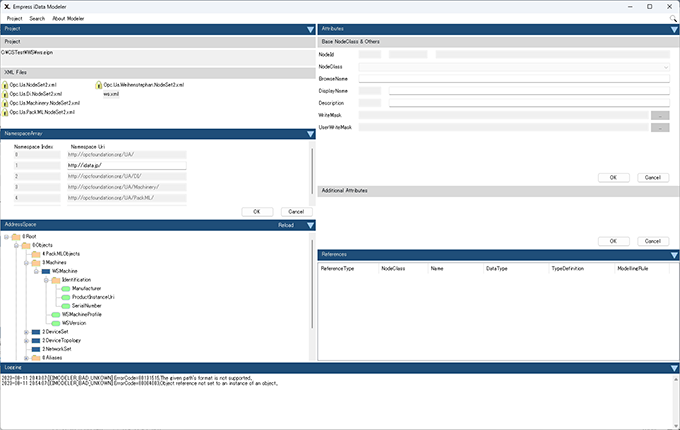Click the green ProductInstanceUri variable icon
The height and width of the screenshot is (430, 680).
click(x=65, y=297)
